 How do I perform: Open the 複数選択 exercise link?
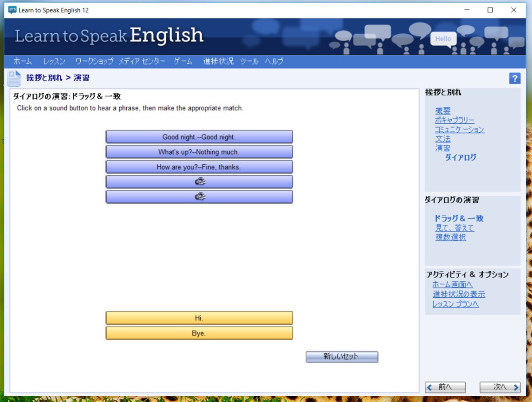(450, 237)
